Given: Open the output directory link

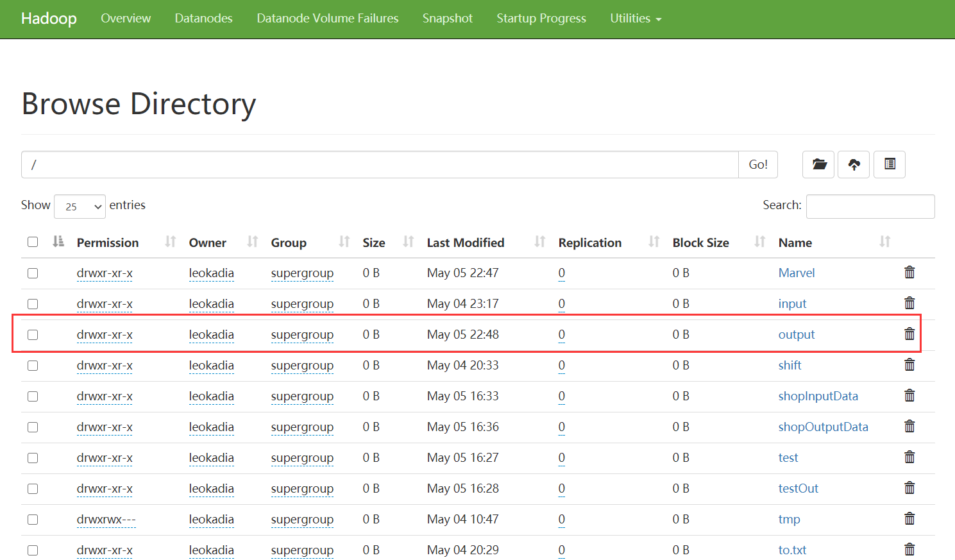Looking at the screenshot, I should click(797, 334).
